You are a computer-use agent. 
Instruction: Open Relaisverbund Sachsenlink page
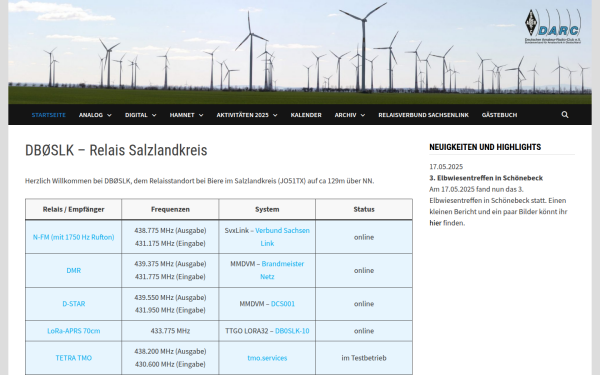[x=424, y=115]
